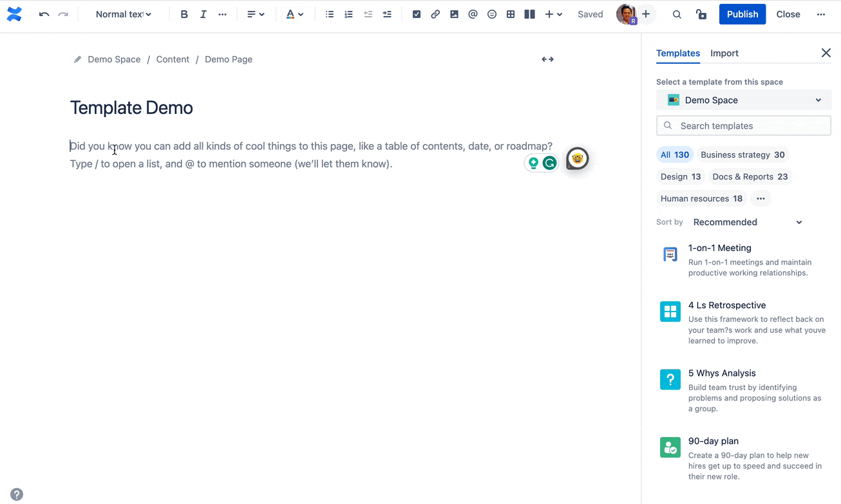Open the text alignment dropdown
The image size is (841, 504).
(x=256, y=14)
